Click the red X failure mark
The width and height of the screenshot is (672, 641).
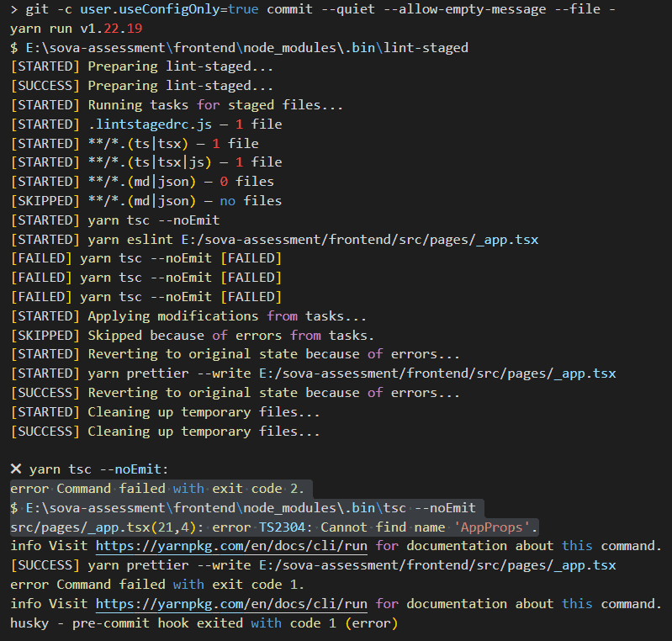[16, 469]
